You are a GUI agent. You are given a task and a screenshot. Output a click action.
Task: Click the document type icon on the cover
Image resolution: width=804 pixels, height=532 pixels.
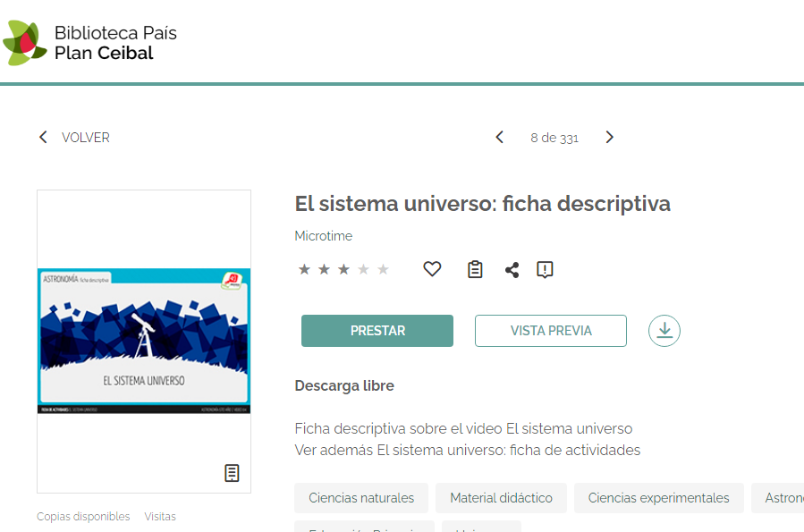pyautogui.click(x=232, y=473)
